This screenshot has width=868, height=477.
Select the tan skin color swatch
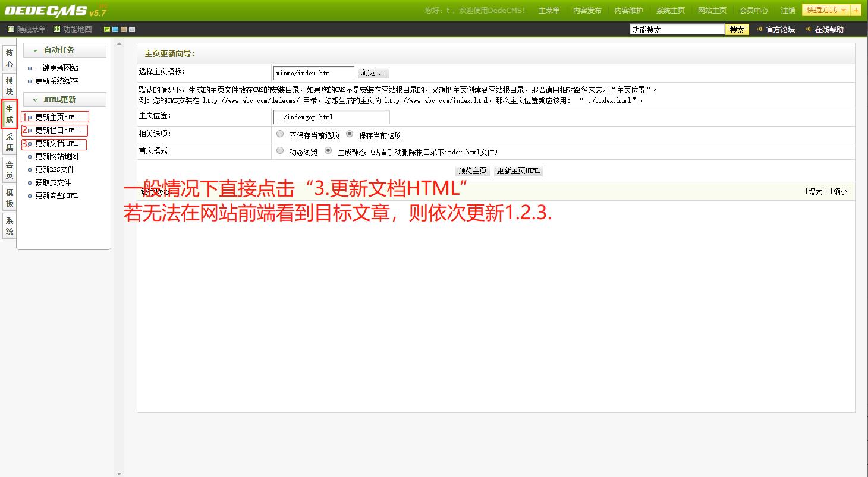[x=124, y=29]
